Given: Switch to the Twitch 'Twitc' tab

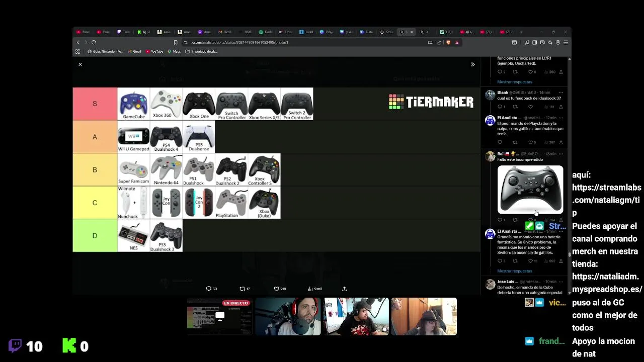Looking at the screenshot, I should pos(123,32).
